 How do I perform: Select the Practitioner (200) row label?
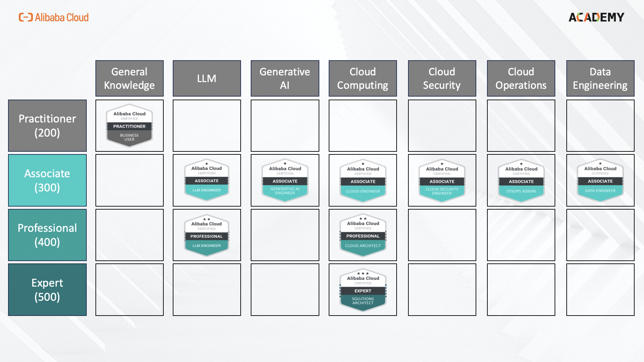47,125
